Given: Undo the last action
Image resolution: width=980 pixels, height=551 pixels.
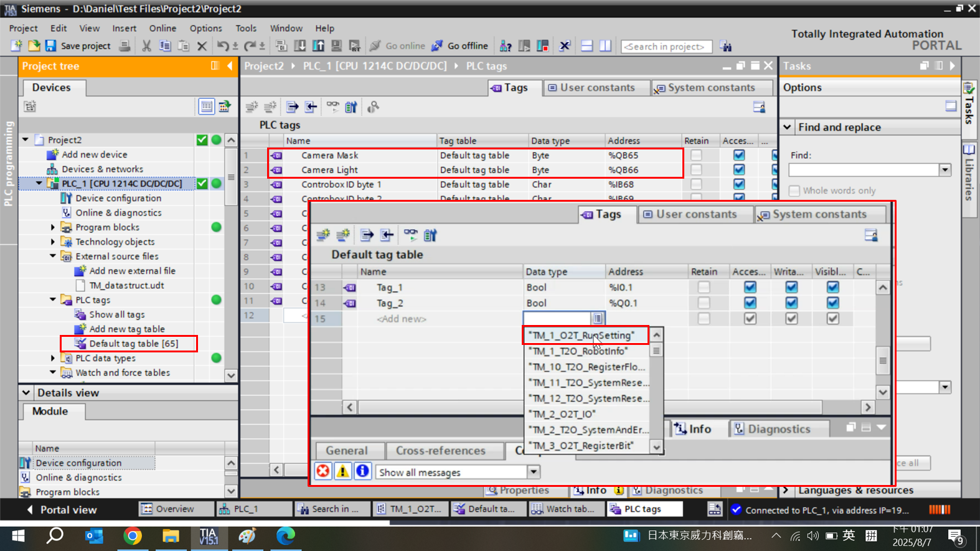Looking at the screenshot, I should coord(222,45).
